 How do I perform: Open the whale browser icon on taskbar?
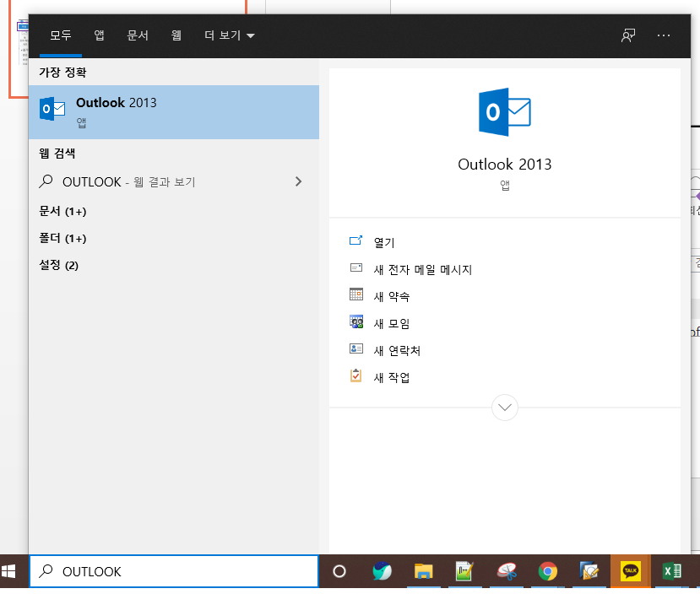coord(382,571)
